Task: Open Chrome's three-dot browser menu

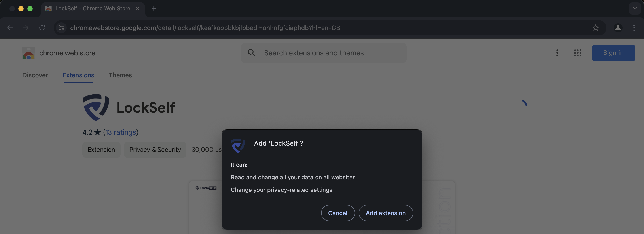Action: (635, 28)
